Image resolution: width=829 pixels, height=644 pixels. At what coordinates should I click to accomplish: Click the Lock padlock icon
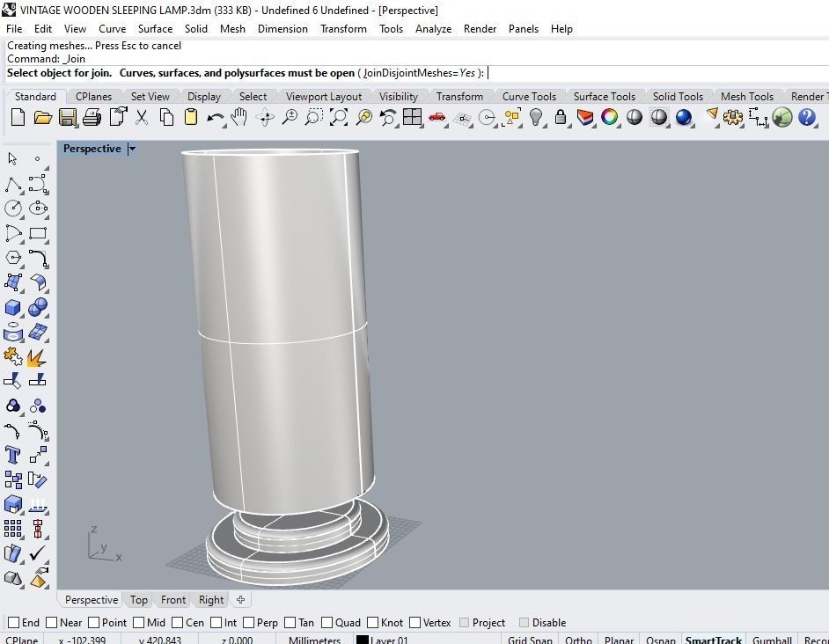[x=561, y=117]
